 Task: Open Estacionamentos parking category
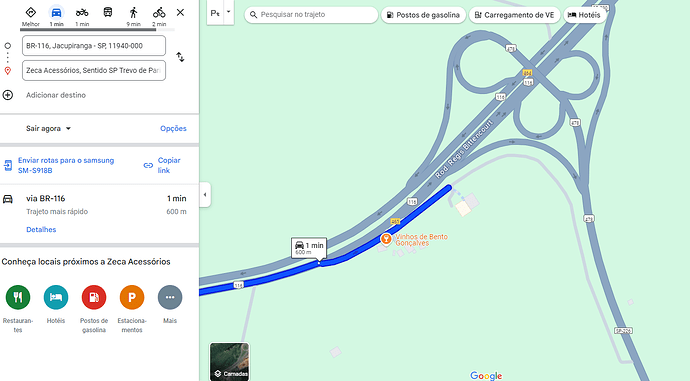click(132, 297)
